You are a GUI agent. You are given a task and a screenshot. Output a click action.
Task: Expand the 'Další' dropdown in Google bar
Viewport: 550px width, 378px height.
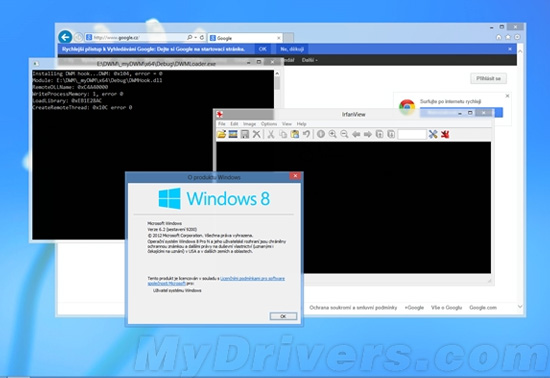tap(309, 60)
